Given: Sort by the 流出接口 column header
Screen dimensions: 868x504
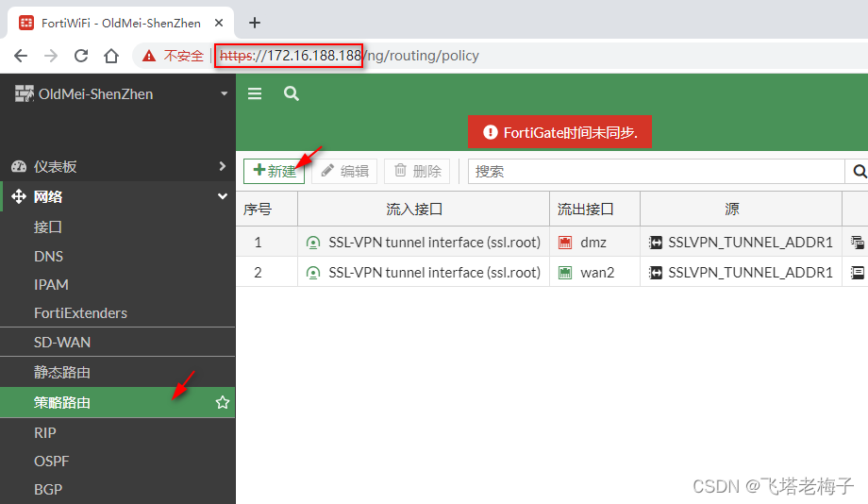Looking at the screenshot, I should [594, 210].
